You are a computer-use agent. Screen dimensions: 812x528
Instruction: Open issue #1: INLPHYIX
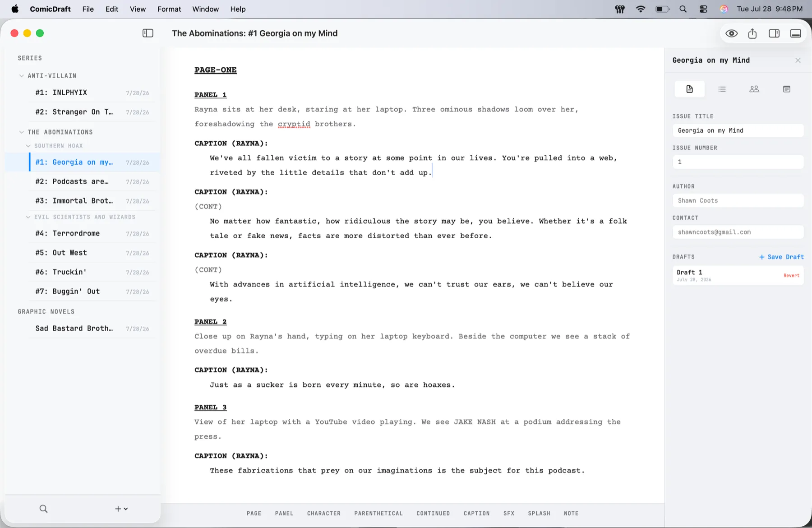click(x=92, y=93)
